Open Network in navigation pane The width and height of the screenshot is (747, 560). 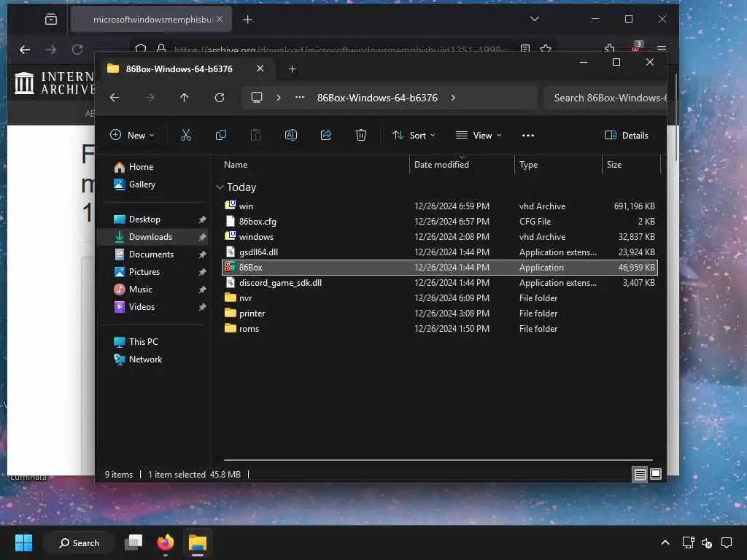point(145,359)
